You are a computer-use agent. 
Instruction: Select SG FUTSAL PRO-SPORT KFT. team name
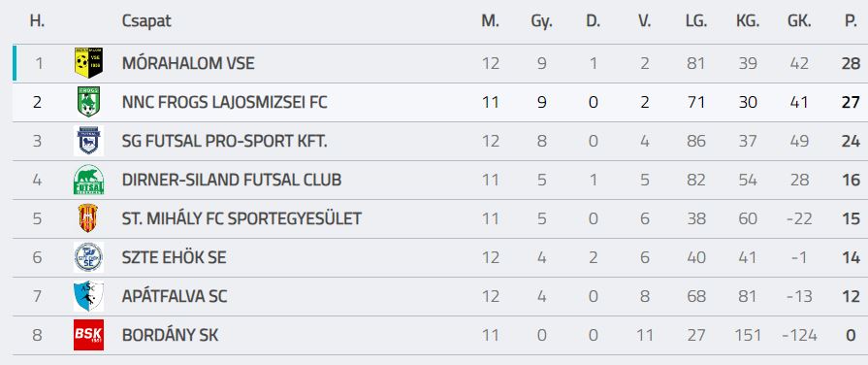click(x=225, y=141)
